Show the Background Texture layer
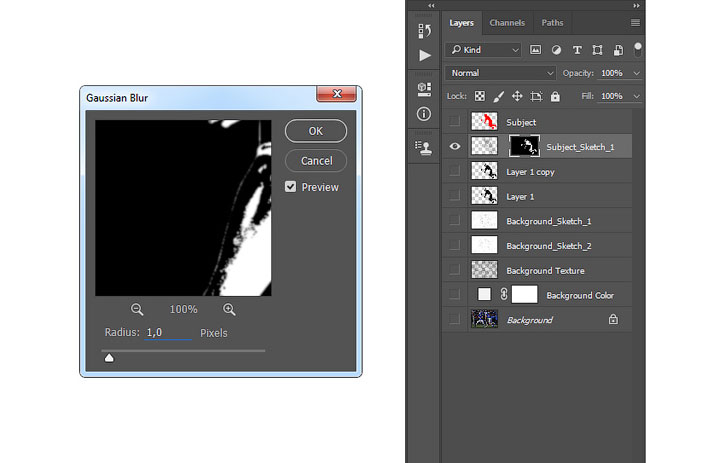This screenshot has height=463, width=725. 455,270
